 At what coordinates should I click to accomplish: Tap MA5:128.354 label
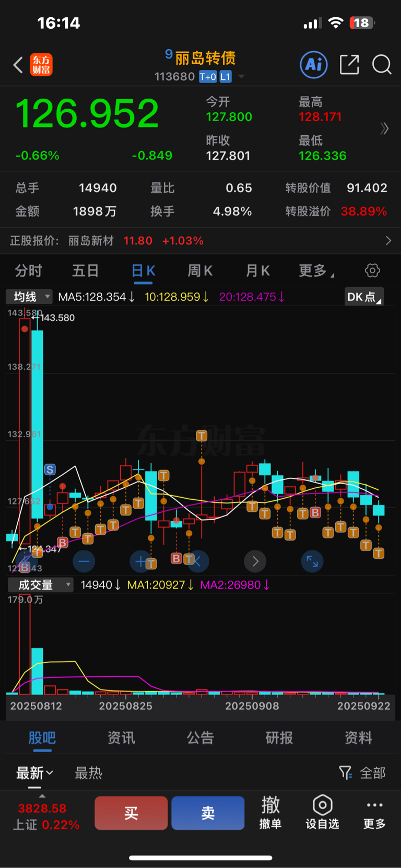click(96, 297)
